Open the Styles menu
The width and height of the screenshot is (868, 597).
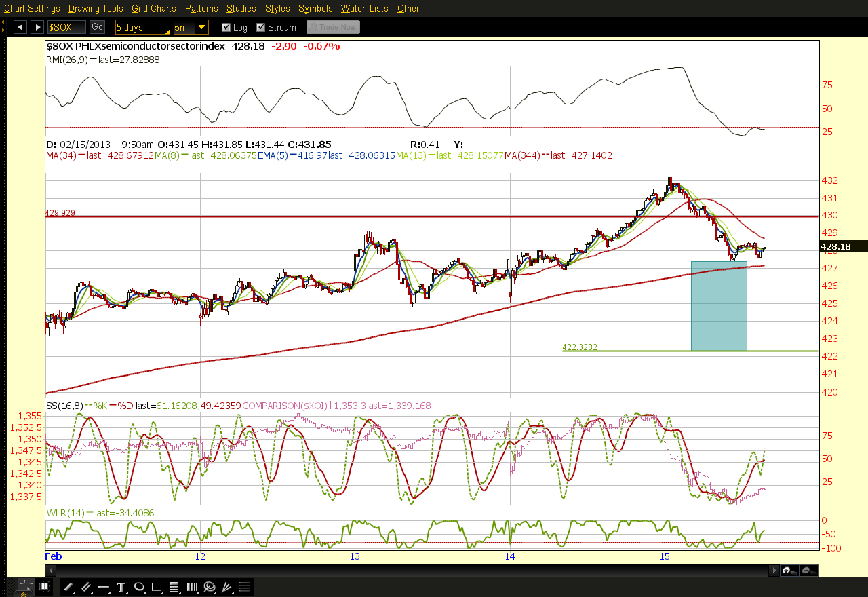(277, 8)
